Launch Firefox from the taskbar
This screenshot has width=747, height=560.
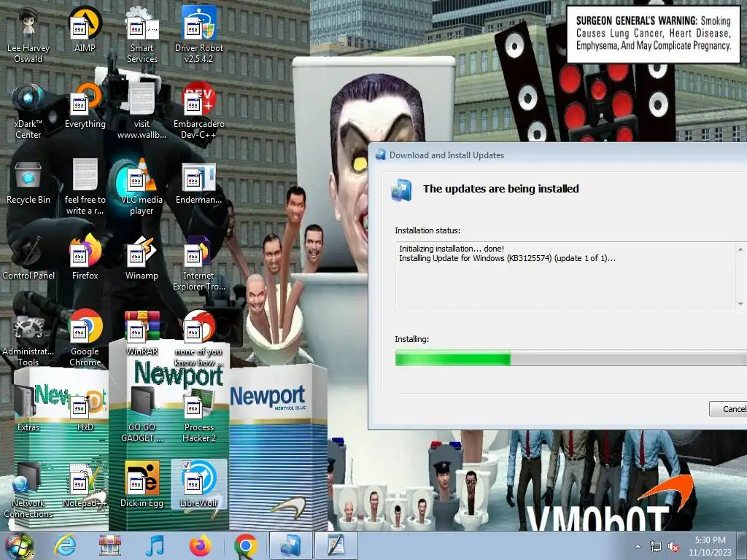click(200, 545)
